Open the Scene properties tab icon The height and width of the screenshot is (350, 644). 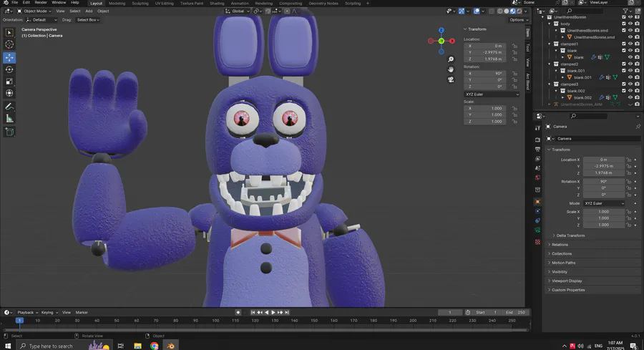coord(537,168)
